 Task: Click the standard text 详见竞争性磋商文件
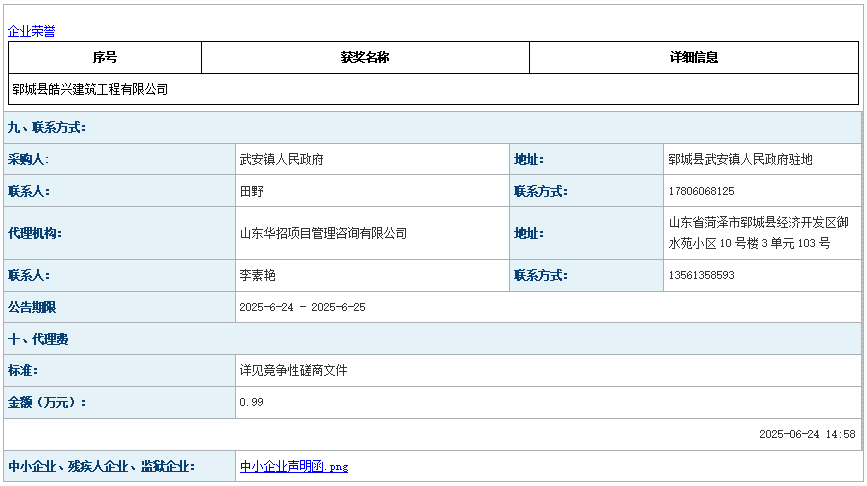pos(294,371)
